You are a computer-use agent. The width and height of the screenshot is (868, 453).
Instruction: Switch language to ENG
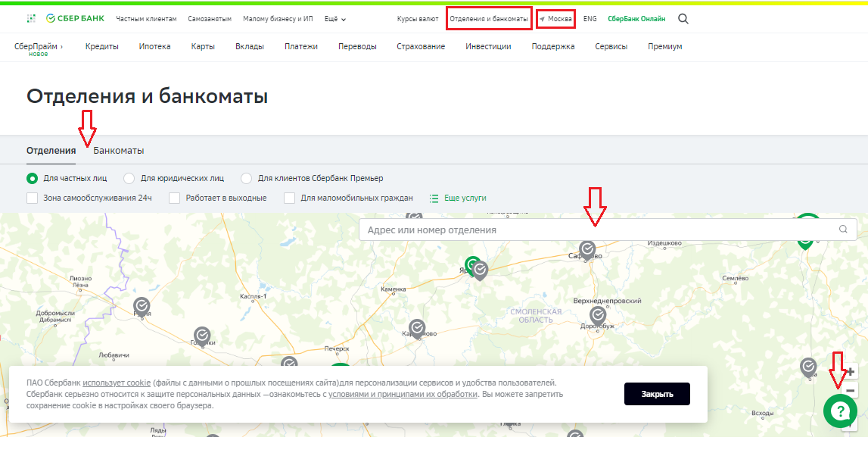[x=590, y=19]
